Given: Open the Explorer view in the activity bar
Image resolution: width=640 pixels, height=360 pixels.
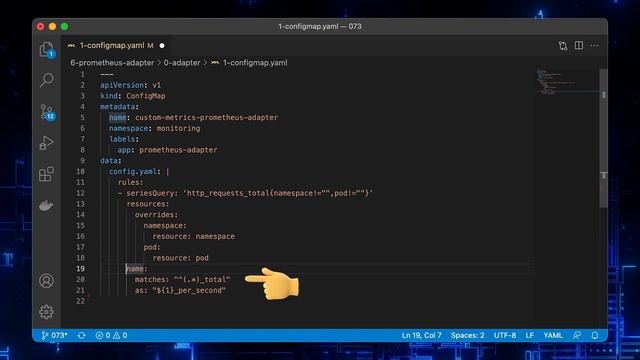Looking at the screenshot, I should click(x=47, y=49).
